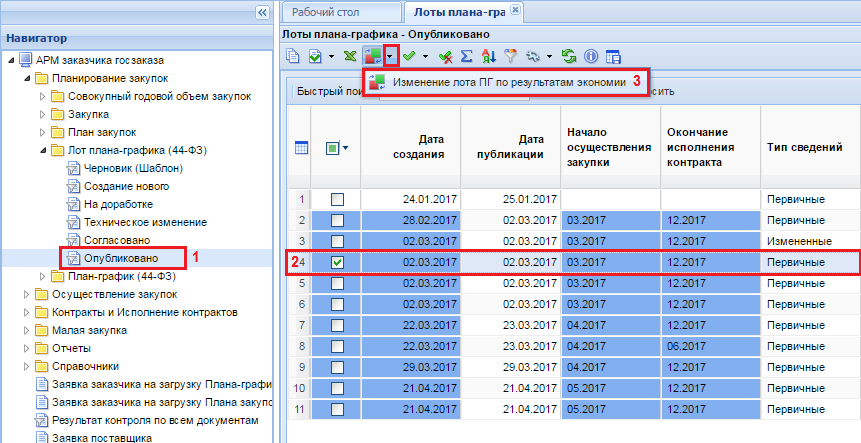Tick the checkbox in row 1
This screenshot has width=861, height=443.
[337, 199]
